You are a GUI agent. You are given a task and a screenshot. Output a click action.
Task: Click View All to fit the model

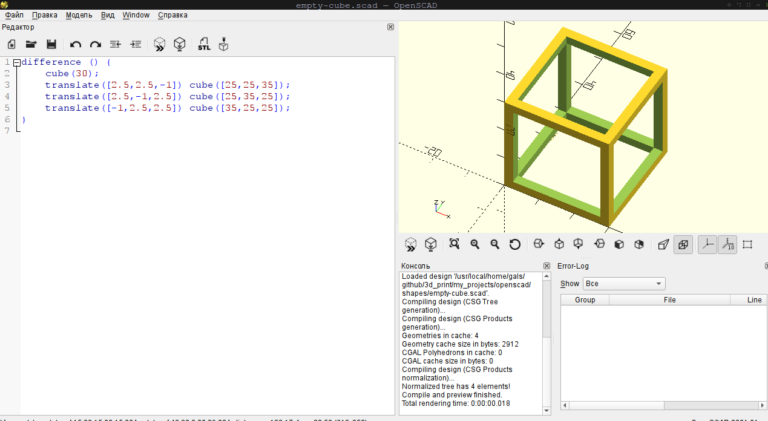[455, 244]
